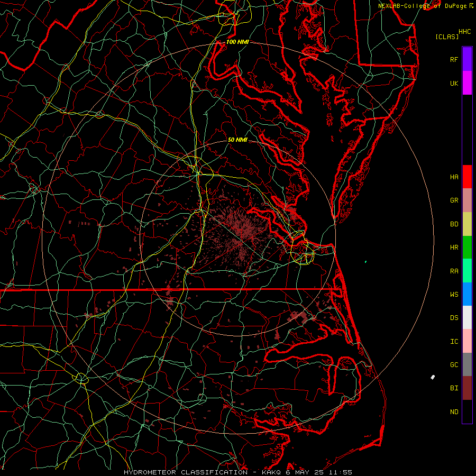
Task: Click the 100 NMI range ring label
Action: click(237, 42)
